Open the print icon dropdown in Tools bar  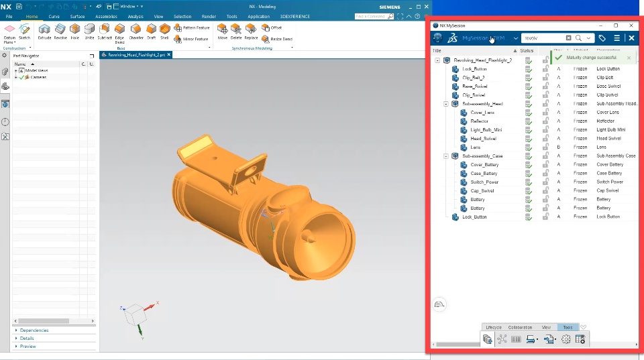coord(537,339)
